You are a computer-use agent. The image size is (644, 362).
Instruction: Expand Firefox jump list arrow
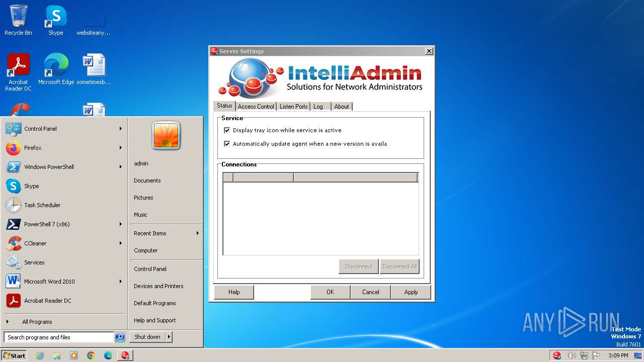121,148
